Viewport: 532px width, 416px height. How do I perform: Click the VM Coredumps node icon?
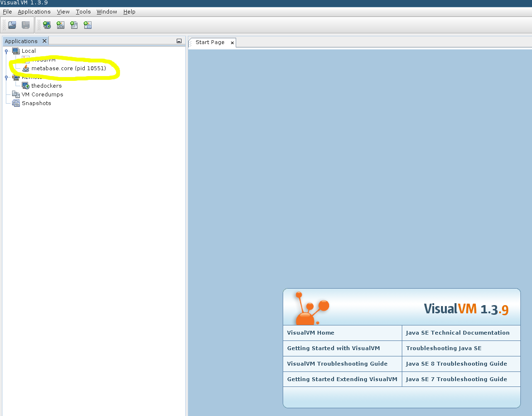[16, 94]
